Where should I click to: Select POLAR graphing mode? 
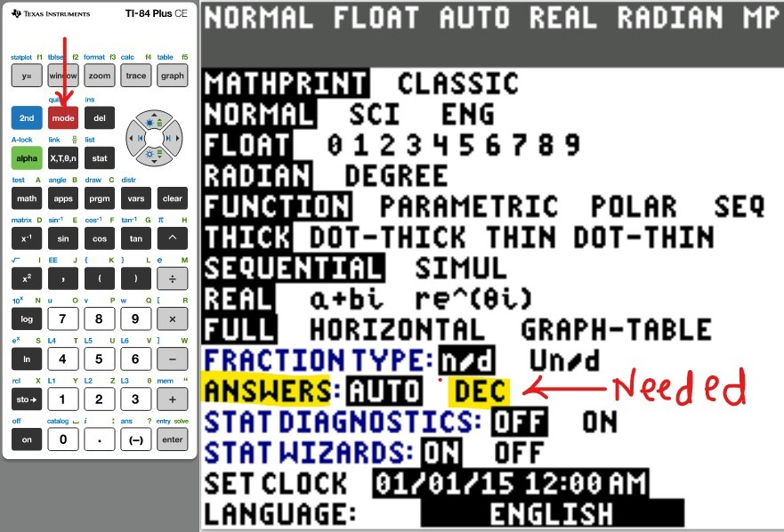coord(634,207)
